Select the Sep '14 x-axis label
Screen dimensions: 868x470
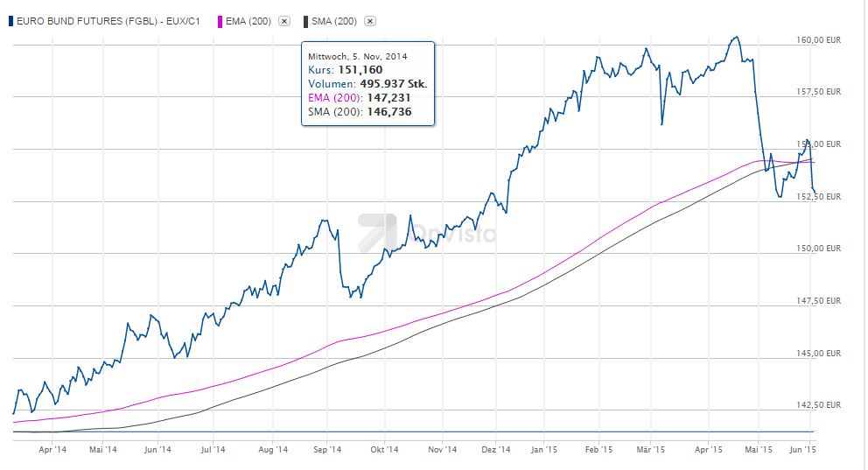[326, 450]
